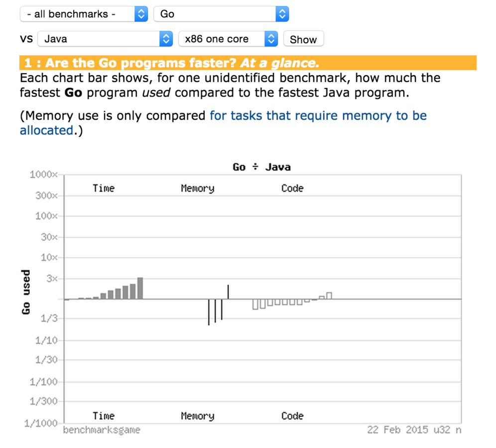Click the bottom 'Code' chart label
The height and width of the screenshot is (448, 496).
click(292, 416)
